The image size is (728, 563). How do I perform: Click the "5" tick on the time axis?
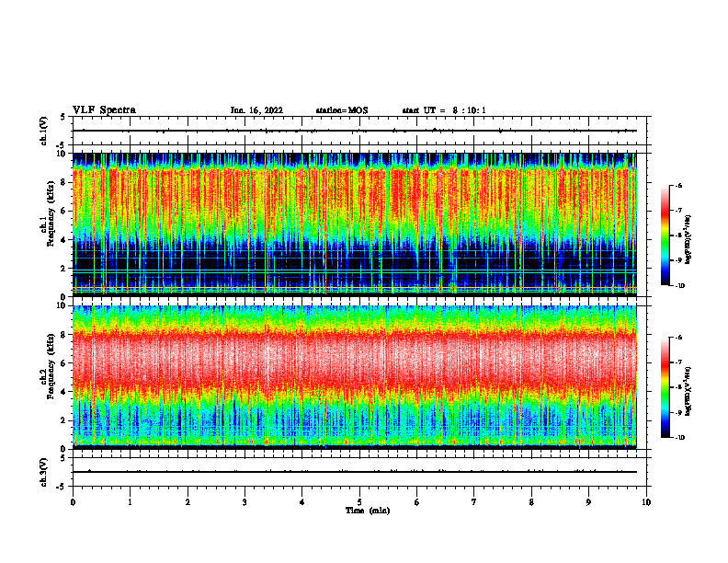[359, 502]
